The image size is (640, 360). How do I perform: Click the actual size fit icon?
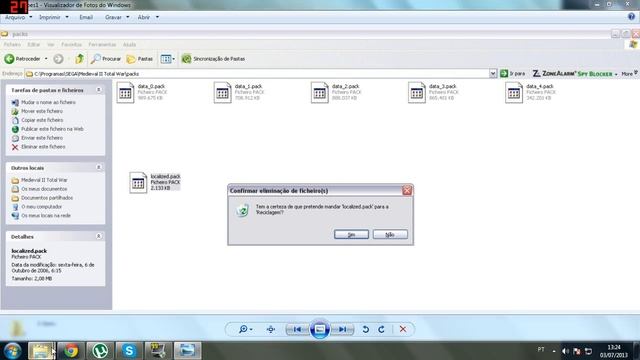pos(271,329)
